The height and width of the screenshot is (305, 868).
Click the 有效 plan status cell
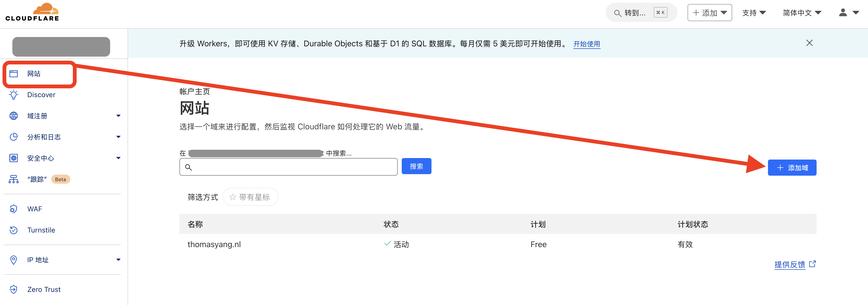(685, 244)
